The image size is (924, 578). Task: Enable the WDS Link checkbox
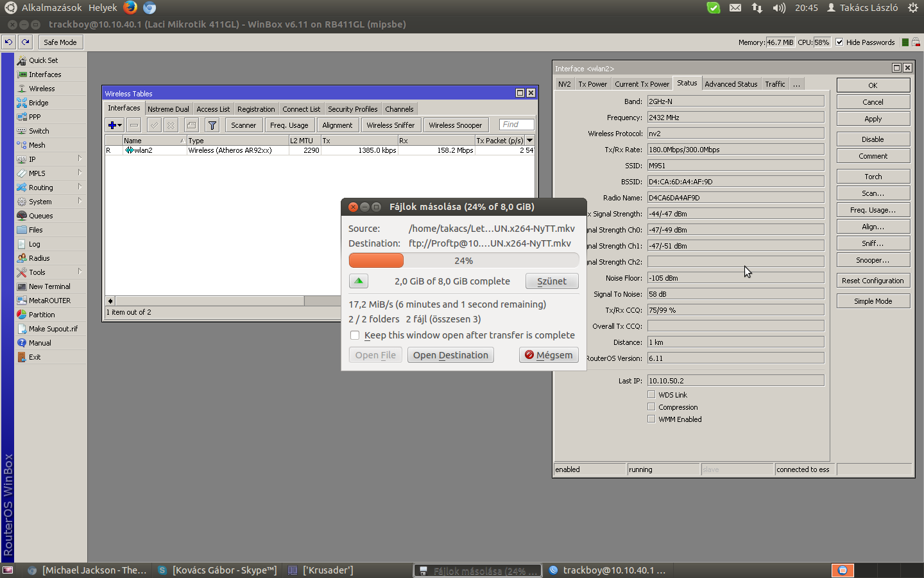click(651, 394)
